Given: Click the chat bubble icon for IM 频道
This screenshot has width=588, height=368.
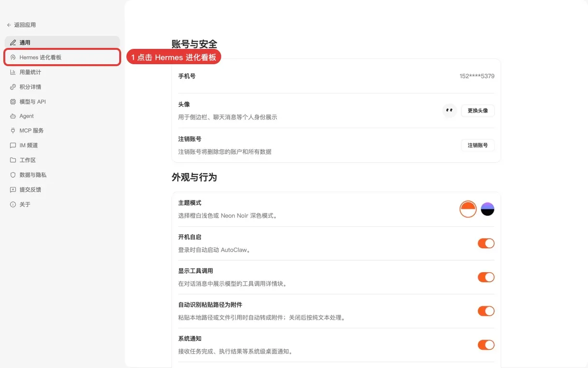Looking at the screenshot, I should click(13, 145).
